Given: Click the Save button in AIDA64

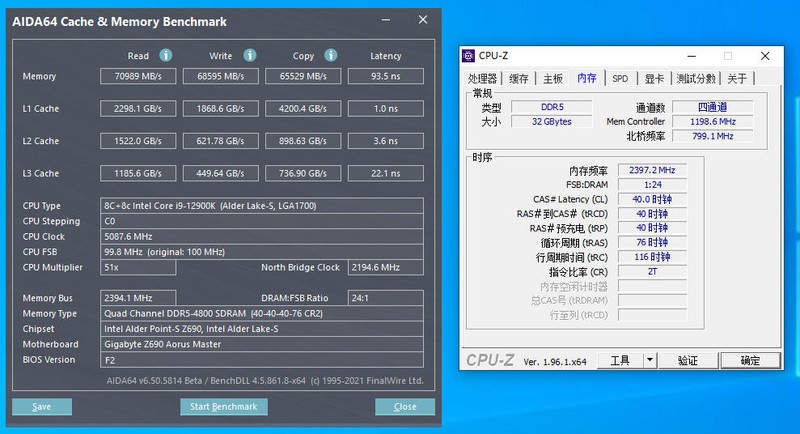Looking at the screenshot, I should tap(42, 406).
